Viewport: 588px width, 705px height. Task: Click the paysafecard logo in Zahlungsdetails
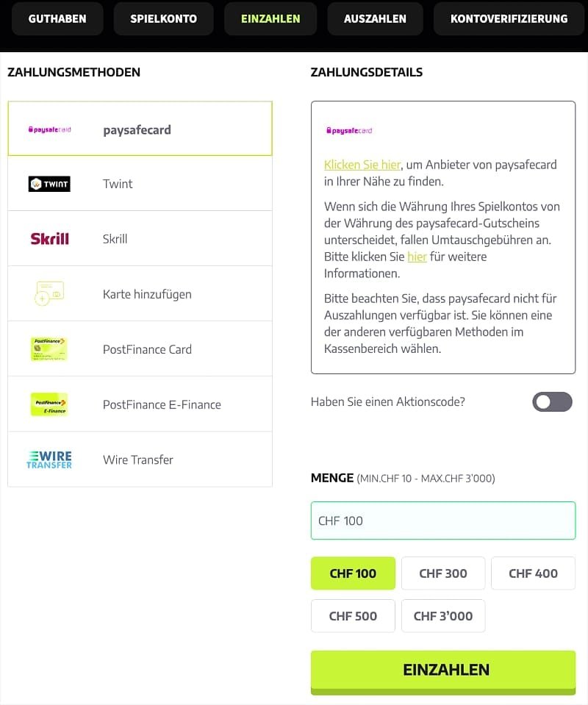(350, 129)
